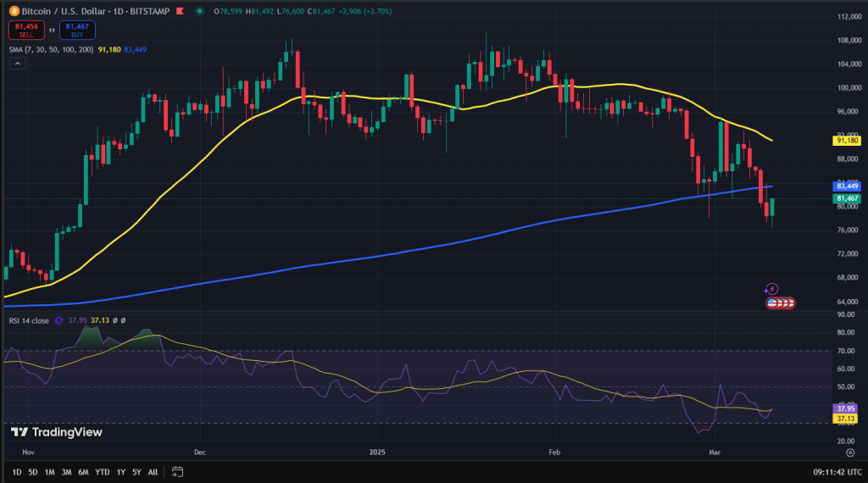Viewport: 868px width, 483px height.
Task: Click the Feb label on time axis
Action: tap(554, 452)
